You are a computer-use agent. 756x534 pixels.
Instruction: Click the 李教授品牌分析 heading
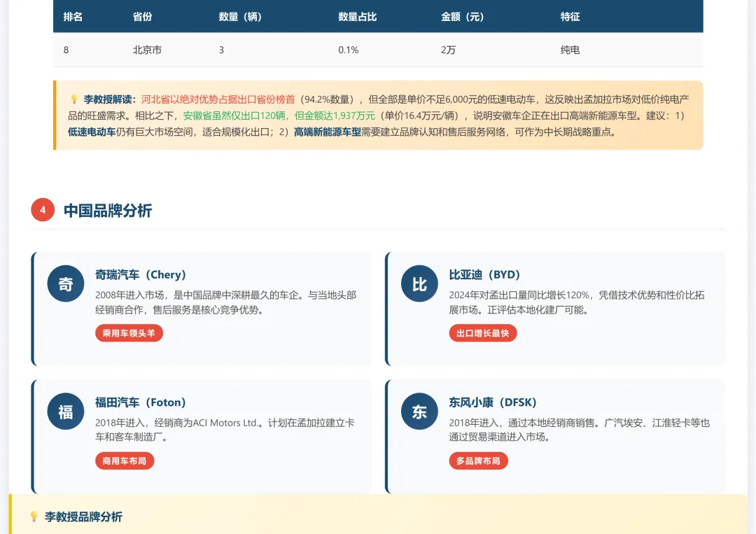point(83,517)
